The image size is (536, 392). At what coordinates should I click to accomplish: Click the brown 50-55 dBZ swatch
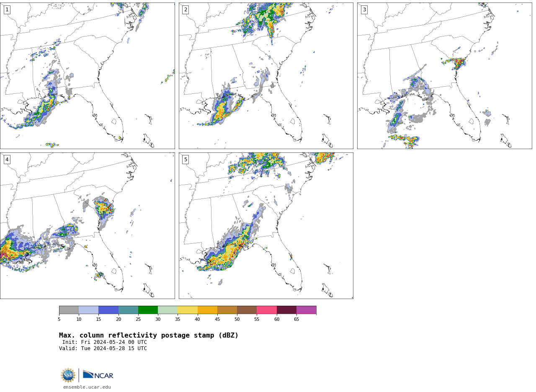click(x=247, y=310)
